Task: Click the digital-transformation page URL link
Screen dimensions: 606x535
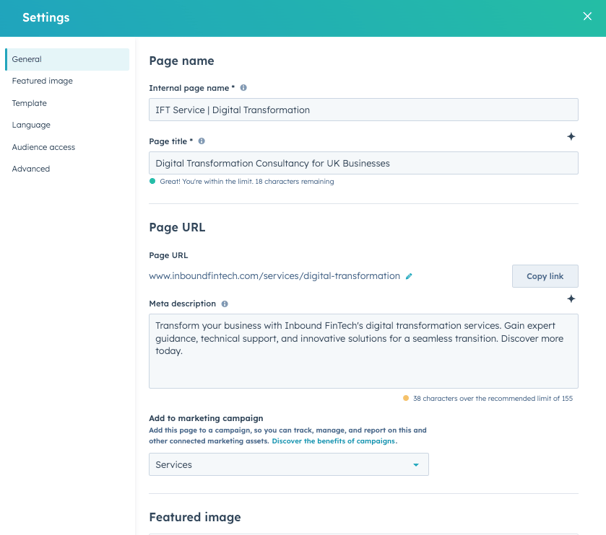Action: (274, 276)
